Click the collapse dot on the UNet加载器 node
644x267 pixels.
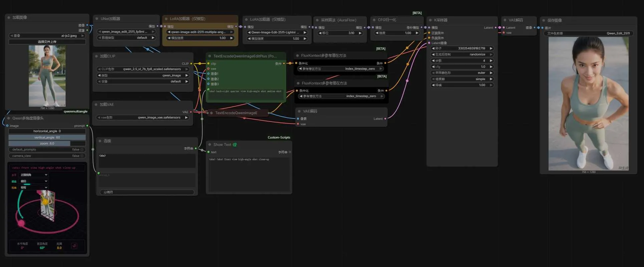pyautogui.click(x=97, y=19)
